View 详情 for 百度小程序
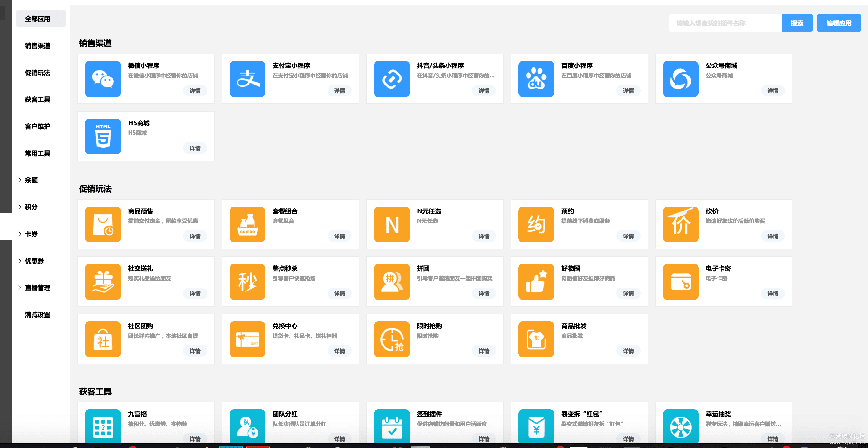Screen dimensions: 868x448 [628, 91]
